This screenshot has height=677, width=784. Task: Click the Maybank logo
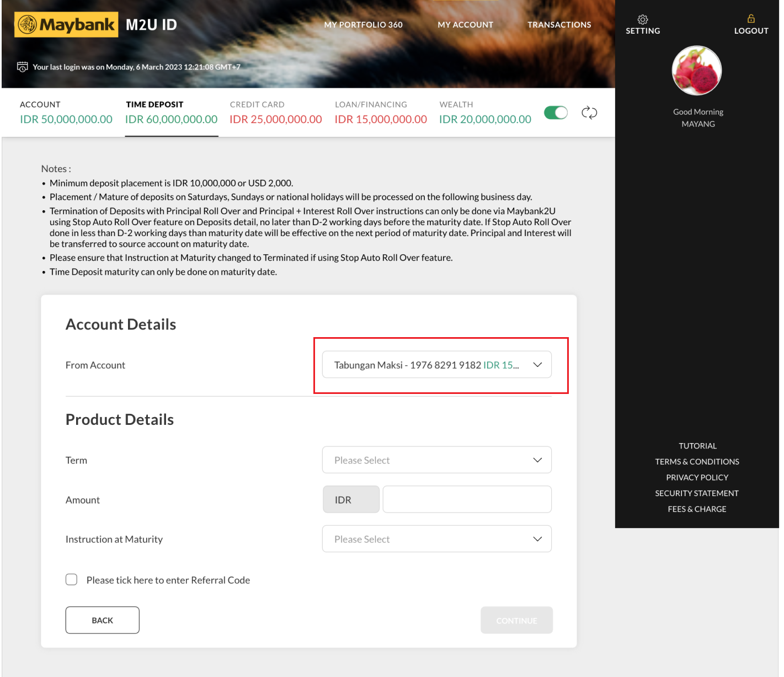point(66,25)
